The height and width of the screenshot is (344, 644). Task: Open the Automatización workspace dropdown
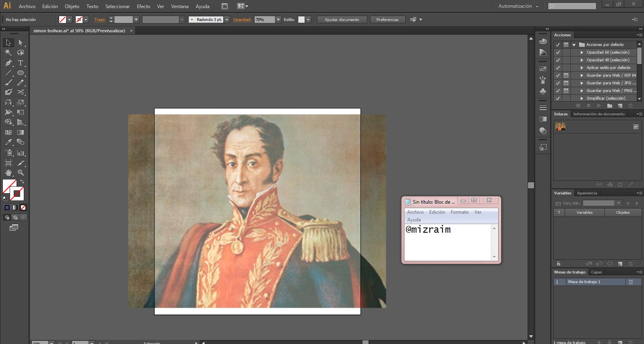point(518,6)
